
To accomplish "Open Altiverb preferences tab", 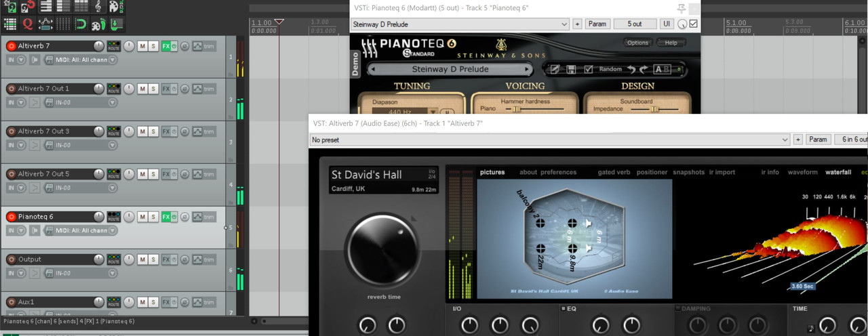I will coord(558,172).
